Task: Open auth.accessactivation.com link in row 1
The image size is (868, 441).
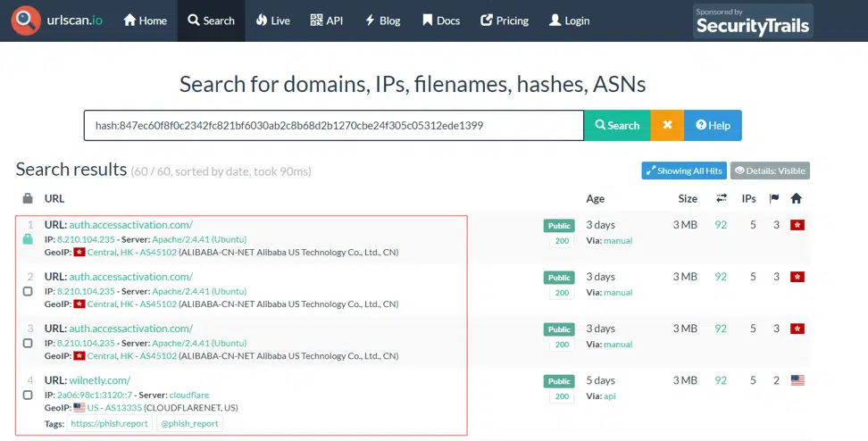Action: 131,225
